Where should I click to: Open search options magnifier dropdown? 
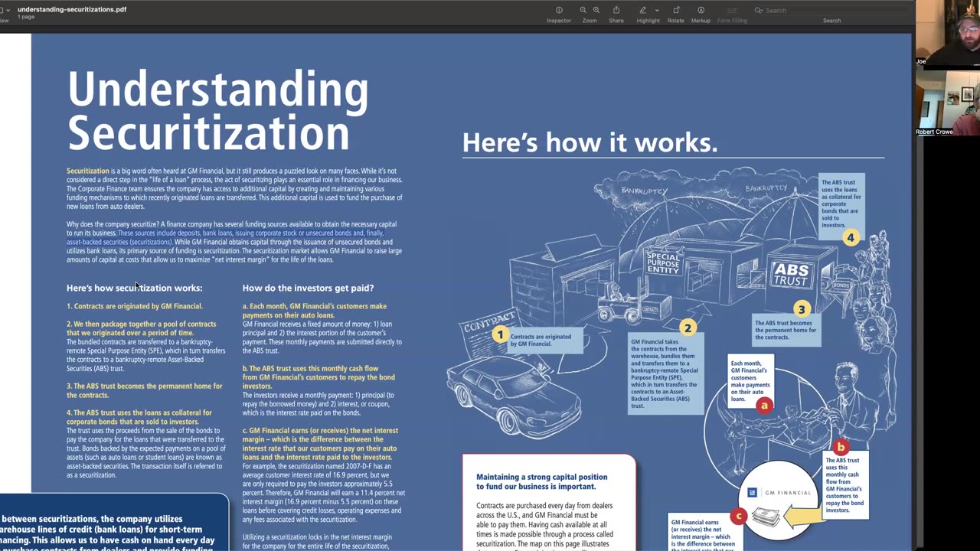click(x=759, y=10)
